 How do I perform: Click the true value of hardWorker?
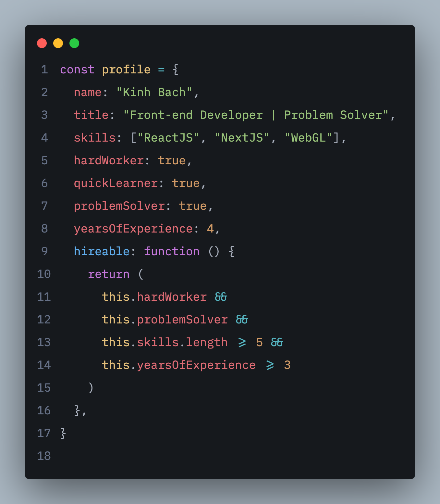pyautogui.click(x=172, y=160)
